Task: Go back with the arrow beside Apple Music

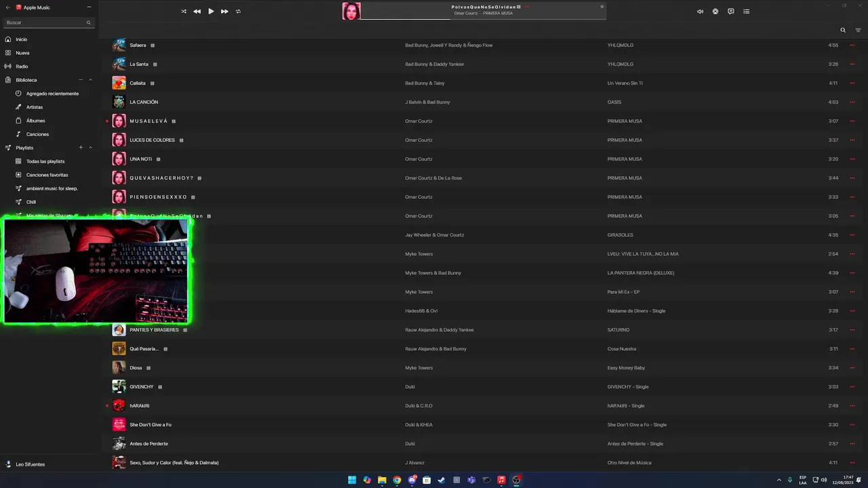Action: [x=7, y=7]
